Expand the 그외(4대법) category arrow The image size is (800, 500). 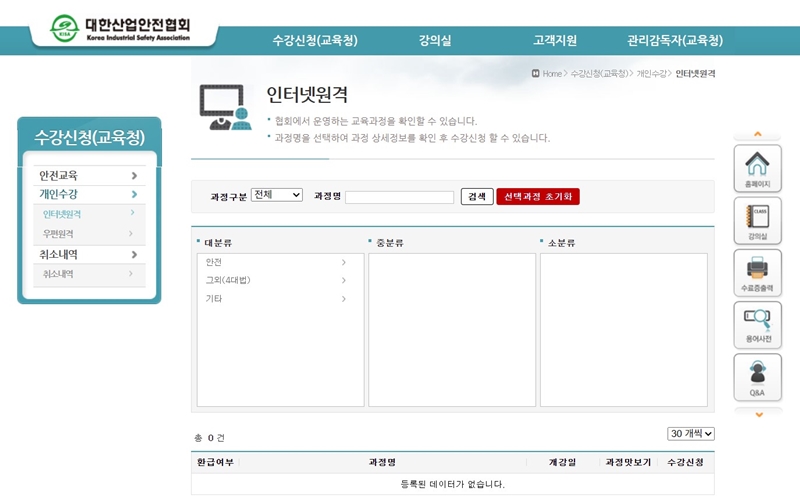(x=343, y=281)
